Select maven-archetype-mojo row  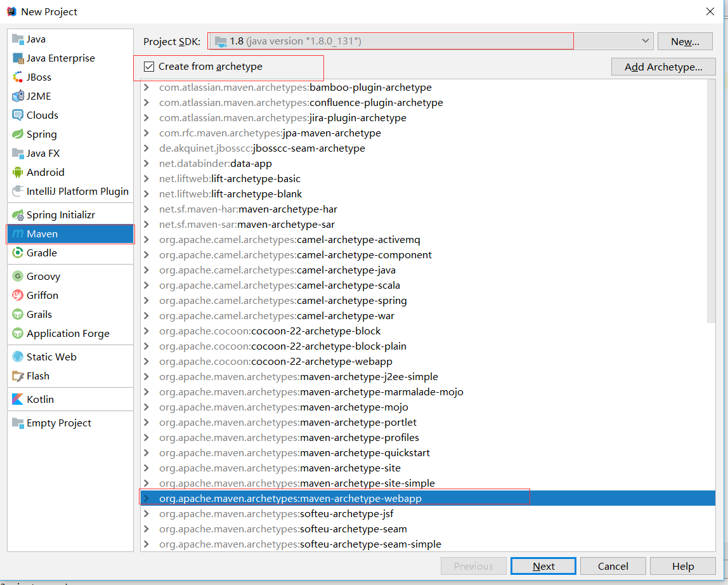point(427,407)
